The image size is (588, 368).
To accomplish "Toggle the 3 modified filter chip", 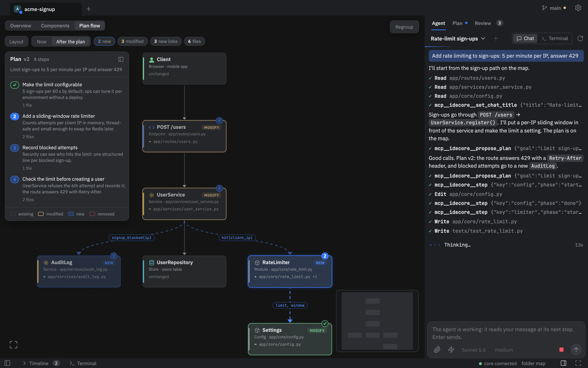I will pos(133,41).
